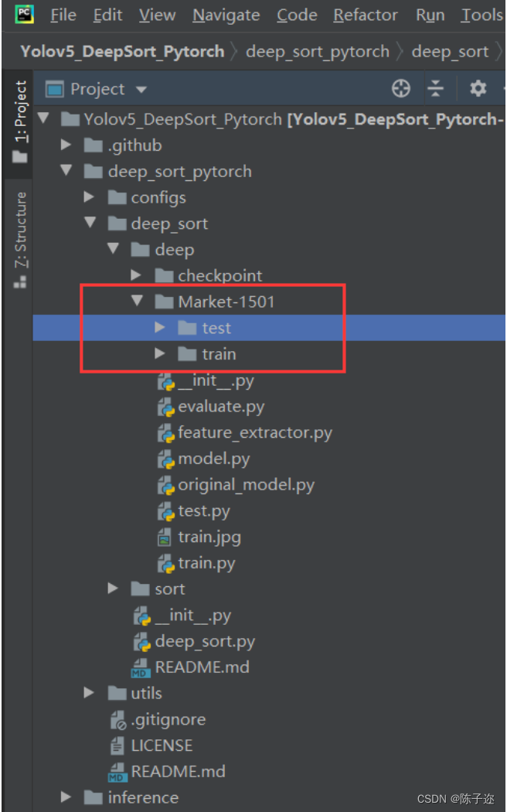Click Yolov5_DeepSort_Pytorch breadcrumb in navigation bar

[x=123, y=51]
